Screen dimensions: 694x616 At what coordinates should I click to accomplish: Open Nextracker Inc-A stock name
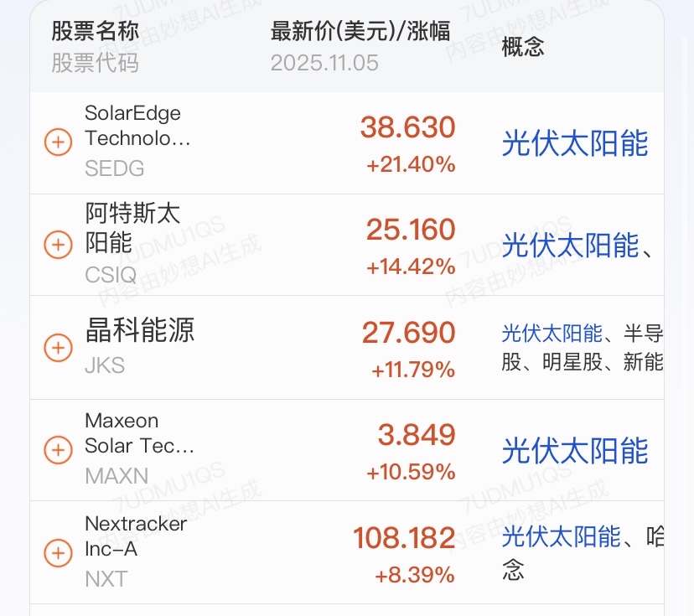point(136,536)
